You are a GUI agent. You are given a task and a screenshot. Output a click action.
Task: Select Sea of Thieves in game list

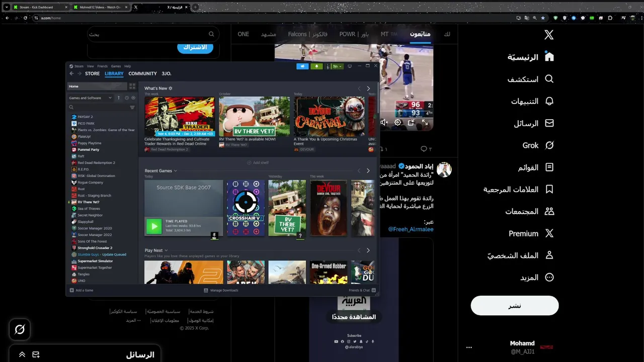coord(89,209)
